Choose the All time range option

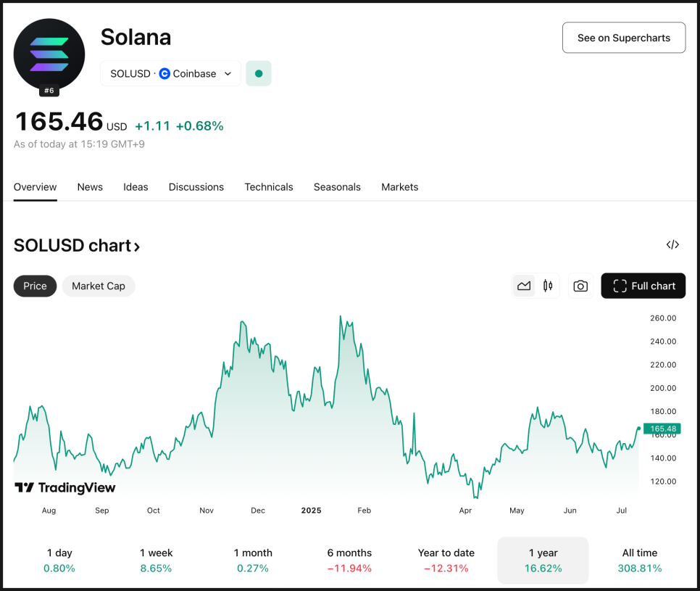point(639,560)
